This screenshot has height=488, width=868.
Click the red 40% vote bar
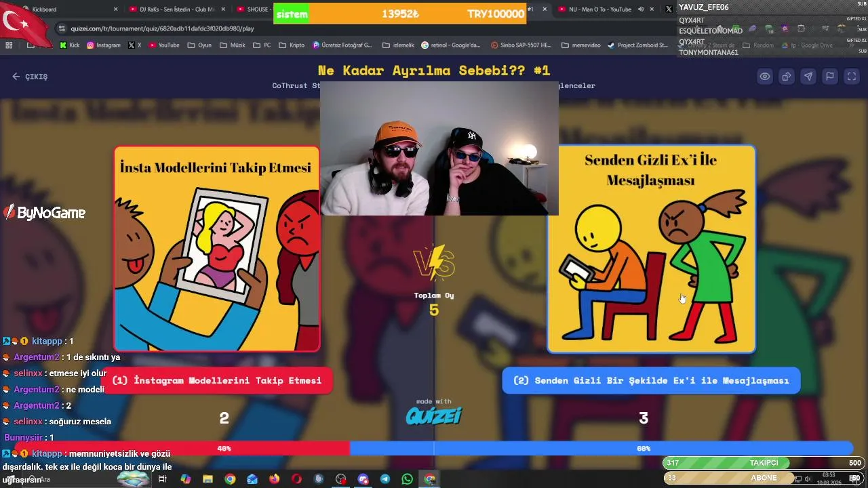(x=181, y=448)
